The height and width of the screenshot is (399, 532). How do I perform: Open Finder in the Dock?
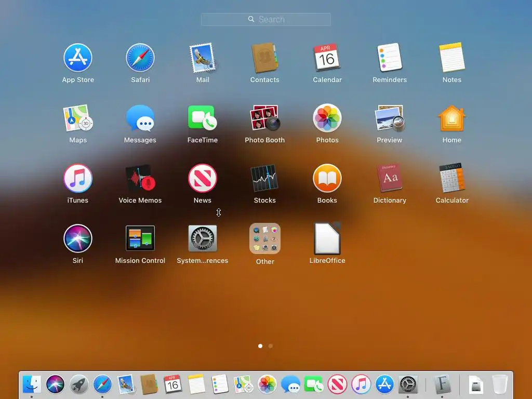[32, 384]
